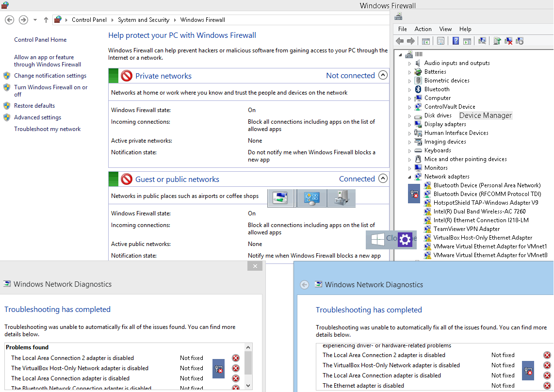This screenshot has width=554, height=392.
Task: Close the left Network Diagnostics window
Action: tap(255, 266)
